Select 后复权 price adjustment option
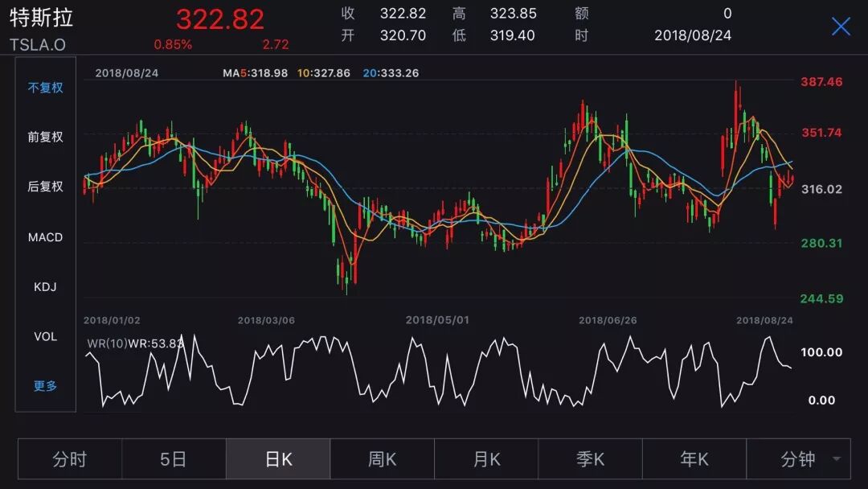Screen dimensions: 868x489 (x=45, y=186)
